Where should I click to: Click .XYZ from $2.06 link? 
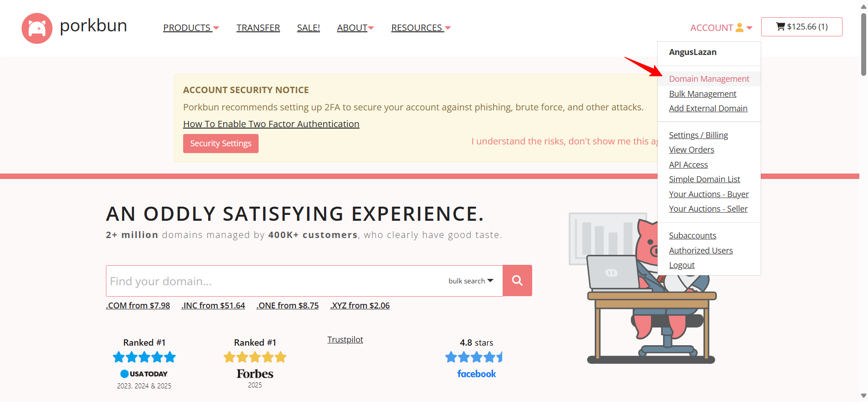click(360, 305)
